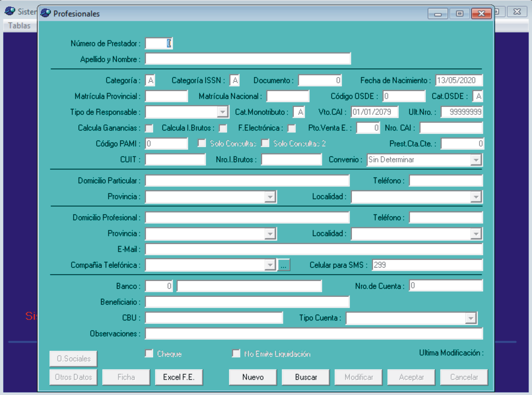This screenshot has width=532, height=395.
Task: Click the Categoría field
Action: tap(150, 80)
